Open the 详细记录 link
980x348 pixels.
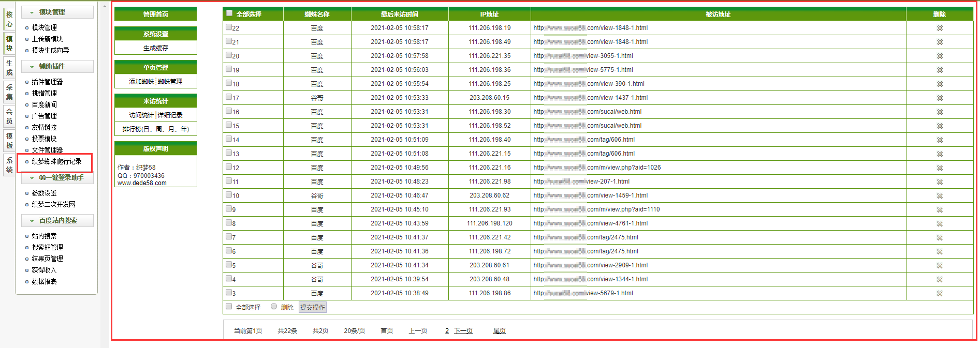[170, 115]
